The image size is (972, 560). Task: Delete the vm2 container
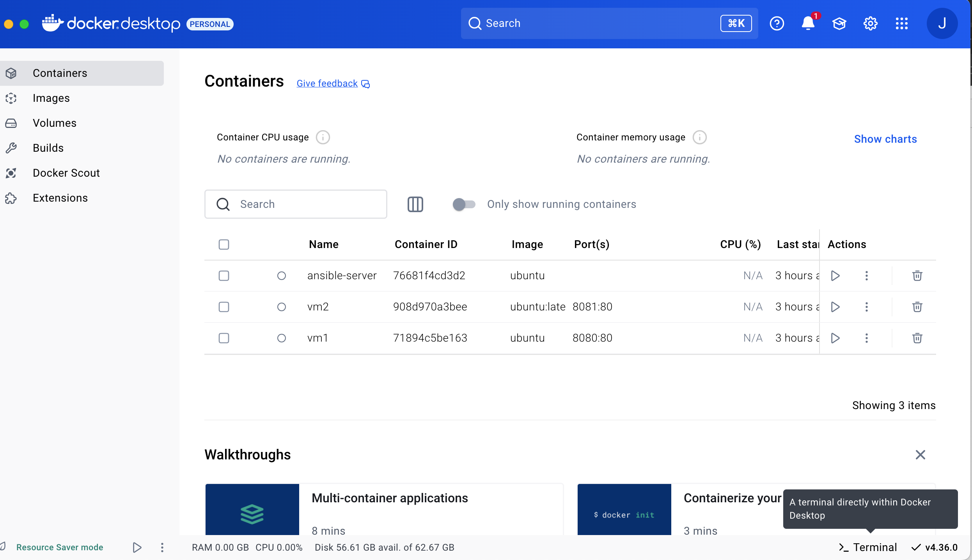(917, 307)
